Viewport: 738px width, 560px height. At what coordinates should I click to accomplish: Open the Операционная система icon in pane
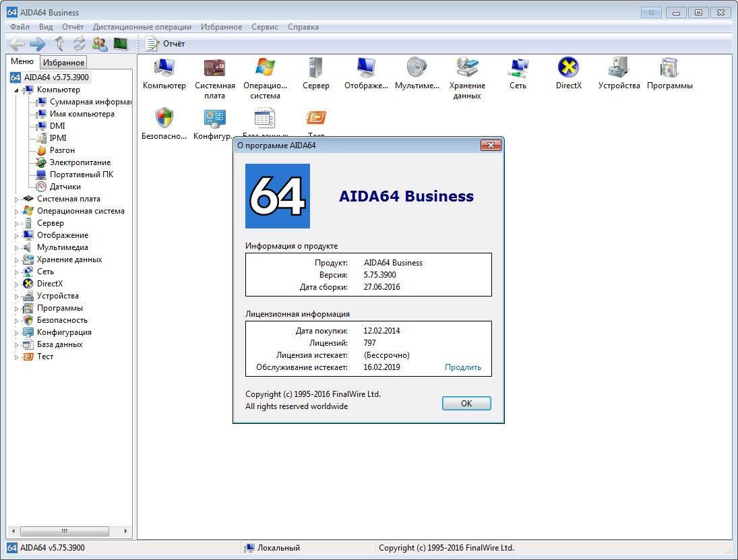[265, 78]
